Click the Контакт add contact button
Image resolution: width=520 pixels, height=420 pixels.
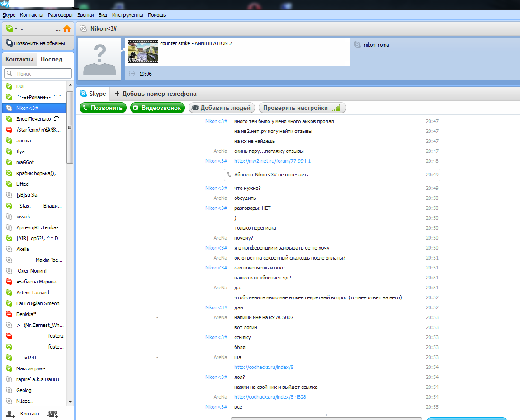(x=23, y=414)
